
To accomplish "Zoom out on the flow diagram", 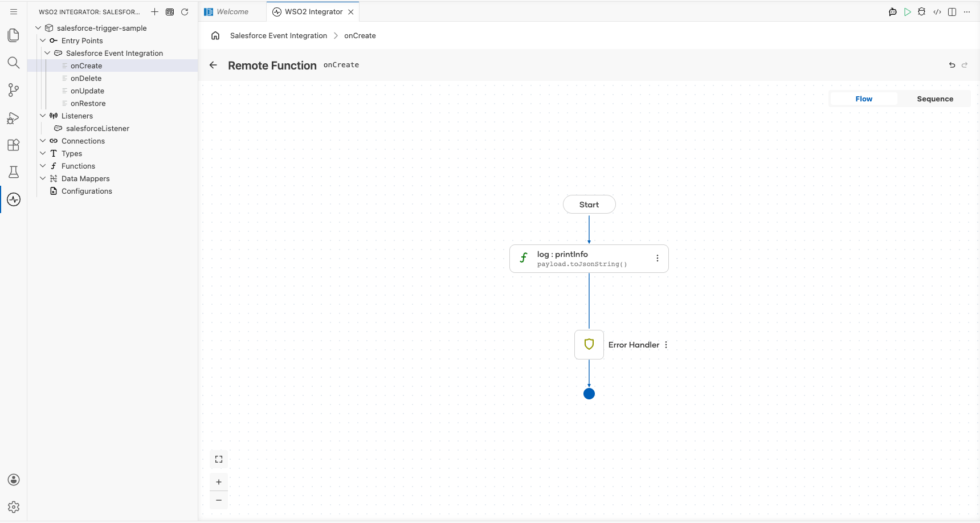I will click(x=219, y=500).
